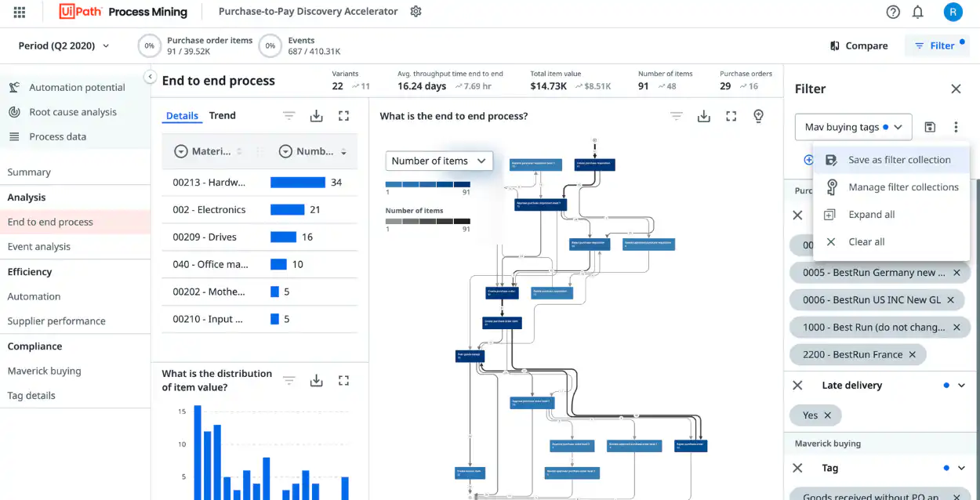Close the Filter panel
980x500 pixels.
tap(956, 89)
